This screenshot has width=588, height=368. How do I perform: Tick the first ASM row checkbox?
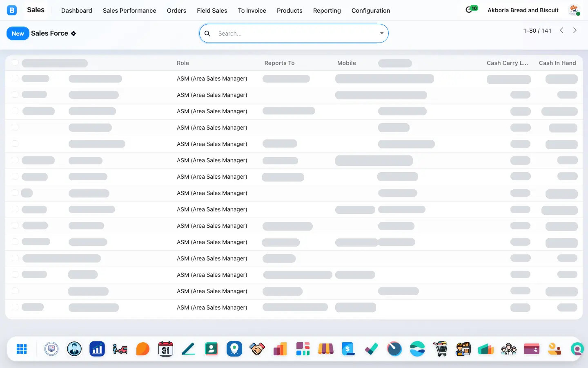click(x=15, y=78)
